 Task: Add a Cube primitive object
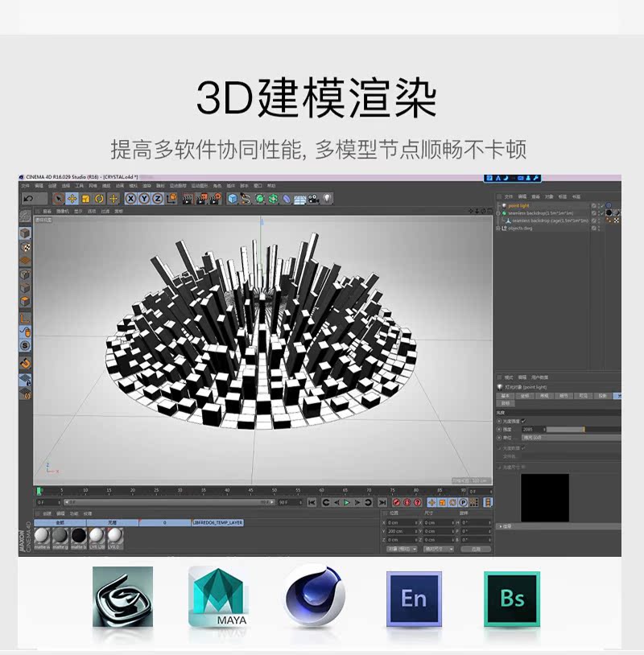233,199
